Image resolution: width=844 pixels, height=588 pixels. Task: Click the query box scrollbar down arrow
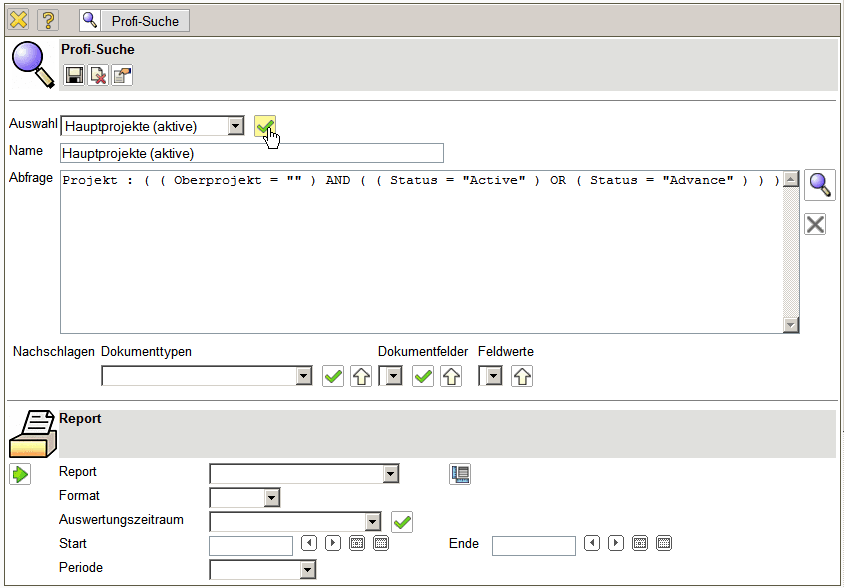(791, 325)
